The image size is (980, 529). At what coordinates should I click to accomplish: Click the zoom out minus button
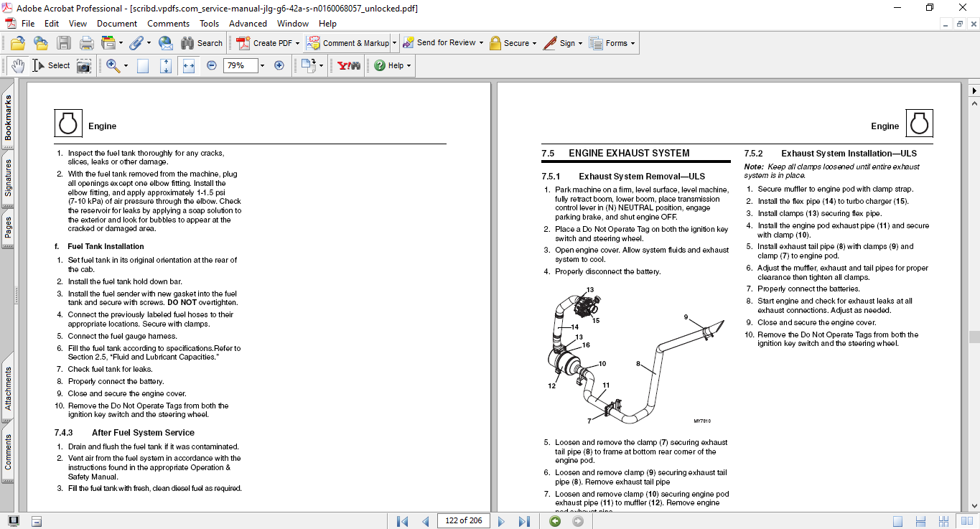click(212, 65)
